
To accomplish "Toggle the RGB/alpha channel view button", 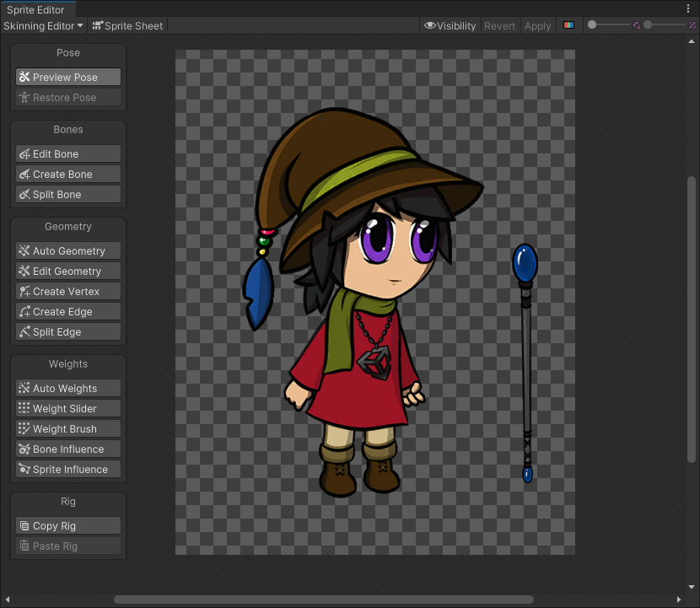I will (x=568, y=26).
